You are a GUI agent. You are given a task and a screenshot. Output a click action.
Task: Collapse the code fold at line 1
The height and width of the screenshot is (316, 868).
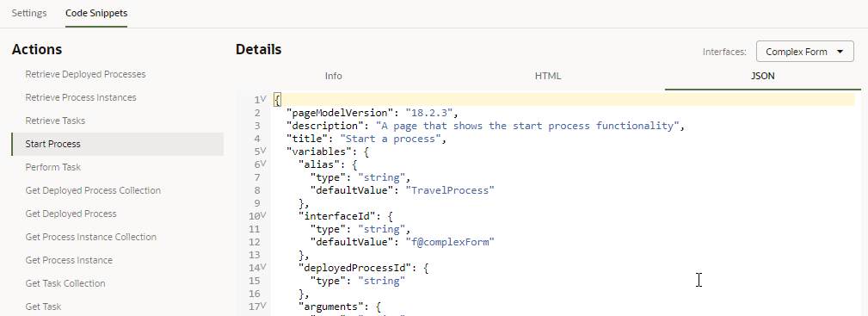[x=263, y=99]
